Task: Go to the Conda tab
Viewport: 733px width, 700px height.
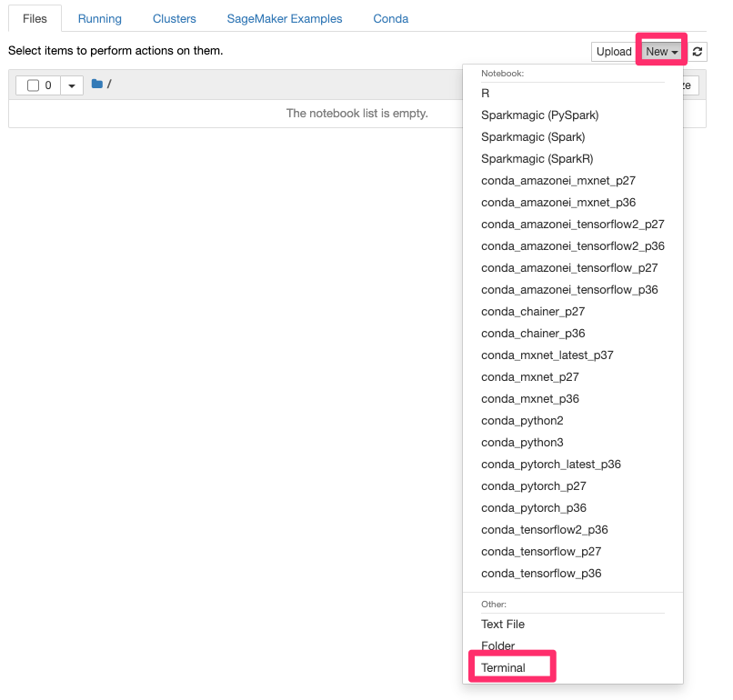Action: pos(390,19)
